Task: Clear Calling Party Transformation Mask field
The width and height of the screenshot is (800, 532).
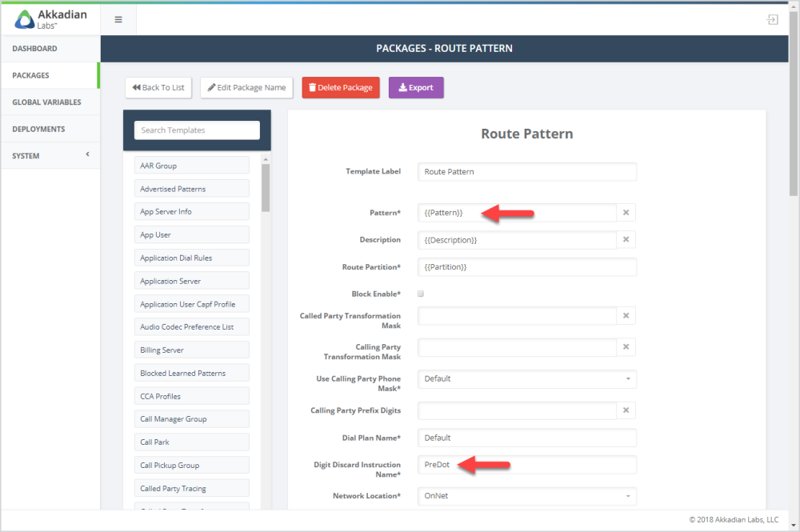Action: point(626,347)
